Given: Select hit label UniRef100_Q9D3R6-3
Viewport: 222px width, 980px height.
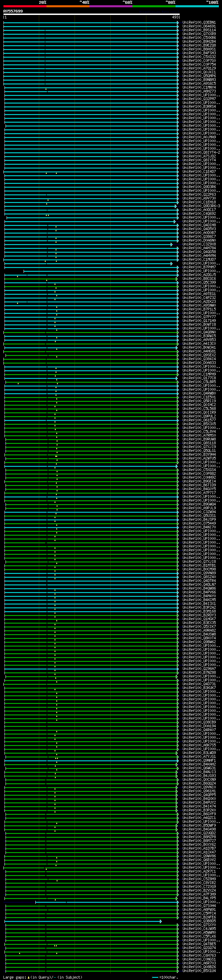Looking at the screenshot, I should pyautogui.click(x=201, y=206).
